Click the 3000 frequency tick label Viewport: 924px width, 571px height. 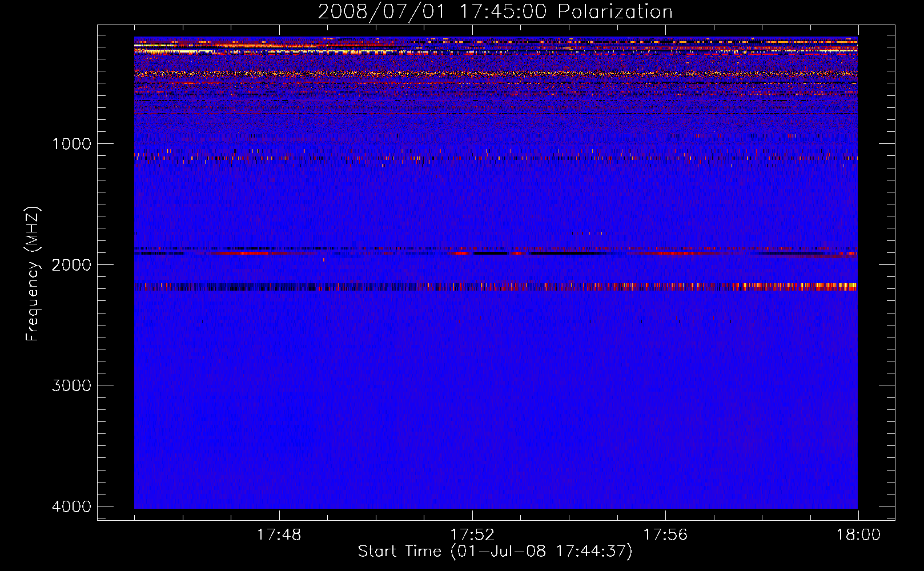71,385
